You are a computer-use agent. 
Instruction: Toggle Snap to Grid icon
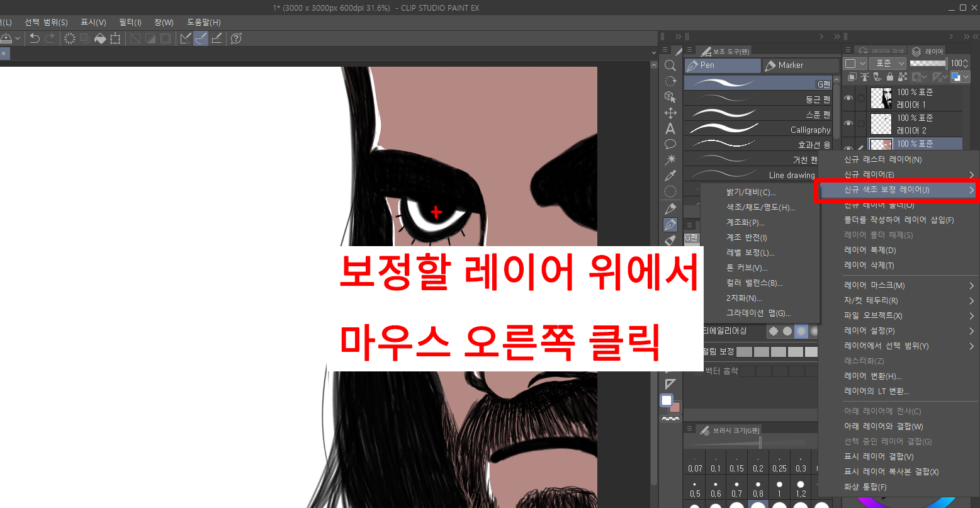tap(217, 39)
